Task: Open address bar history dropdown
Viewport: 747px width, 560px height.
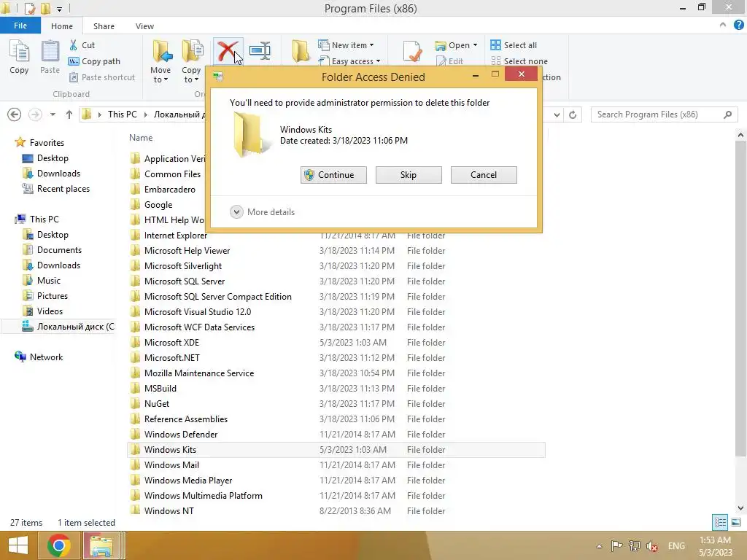Action: pyautogui.click(x=557, y=114)
